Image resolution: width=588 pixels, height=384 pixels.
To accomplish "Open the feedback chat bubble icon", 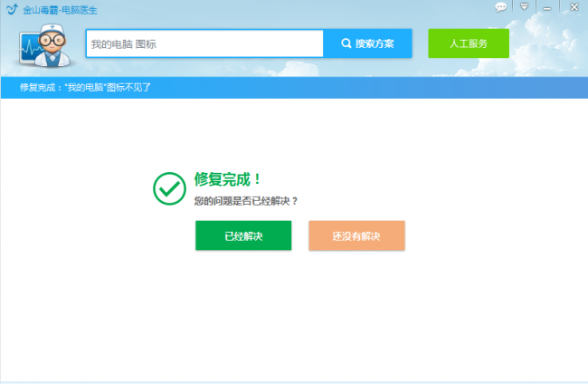I will pos(500,7).
